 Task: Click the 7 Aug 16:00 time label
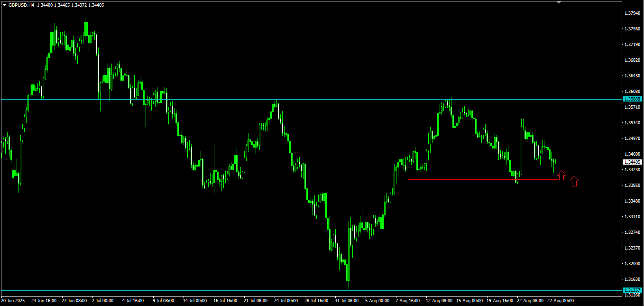[407, 301]
